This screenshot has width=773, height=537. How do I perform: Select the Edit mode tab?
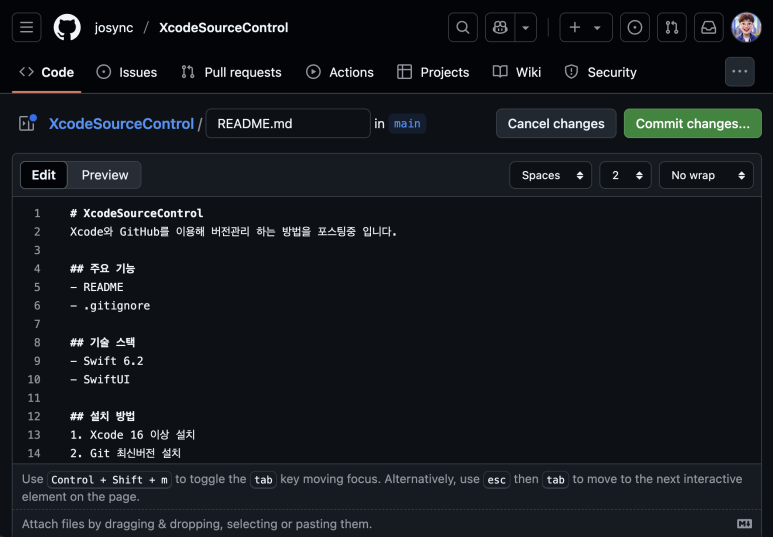tap(44, 175)
